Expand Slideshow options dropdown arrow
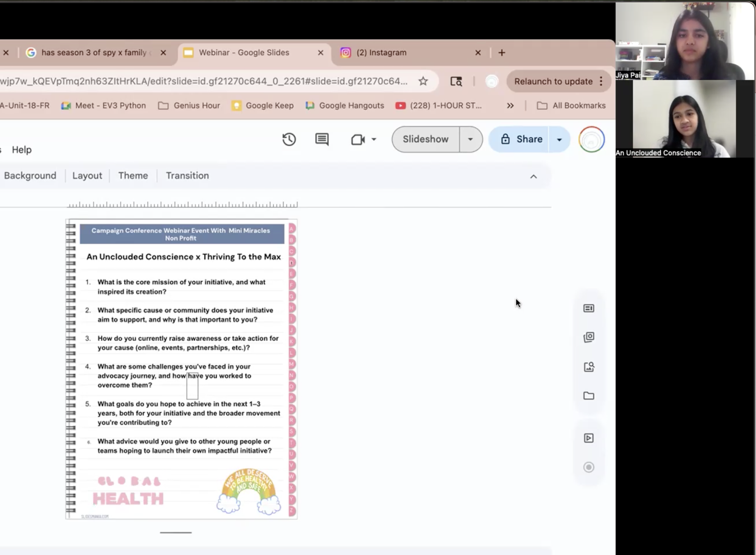The height and width of the screenshot is (555, 756). (470, 139)
